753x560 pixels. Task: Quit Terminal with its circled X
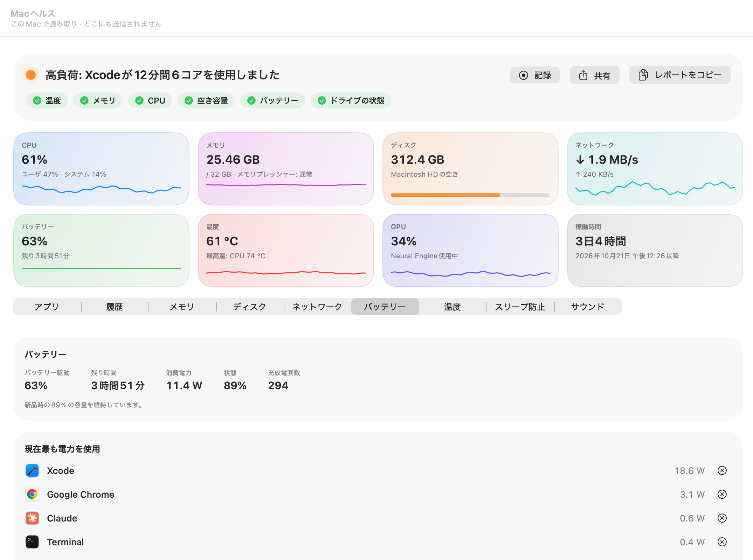[x=722, y=542]
